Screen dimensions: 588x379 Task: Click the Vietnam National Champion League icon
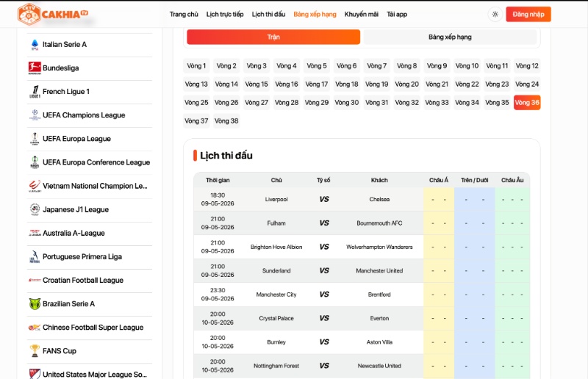click(35, 186)
